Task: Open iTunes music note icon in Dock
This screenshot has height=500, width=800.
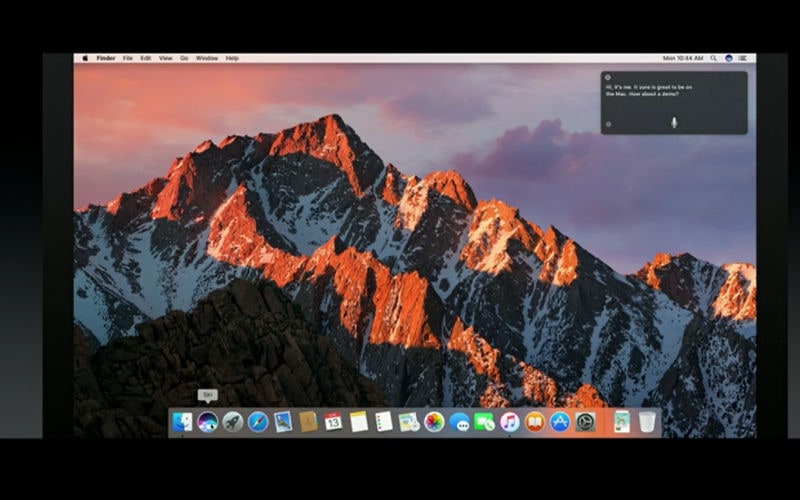Action: pyautogui.click(x=510, y=422)
